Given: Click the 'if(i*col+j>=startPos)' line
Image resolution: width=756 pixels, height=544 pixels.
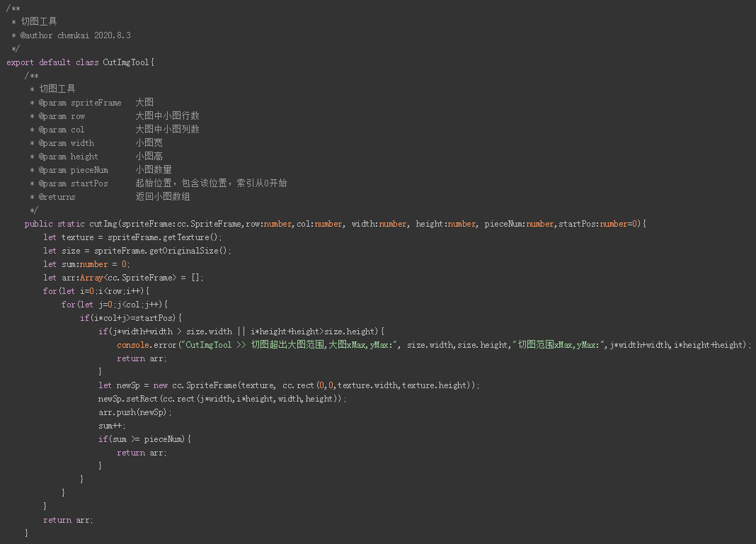Looking at the screenshot, I should click(131, 318).
